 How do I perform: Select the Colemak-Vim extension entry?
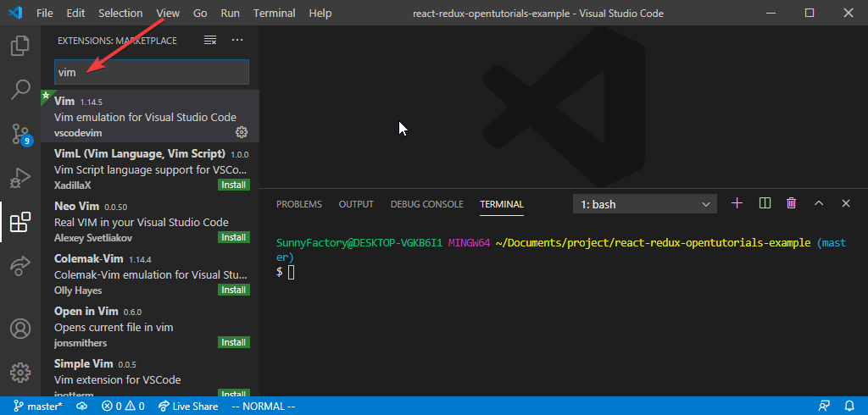150,274
